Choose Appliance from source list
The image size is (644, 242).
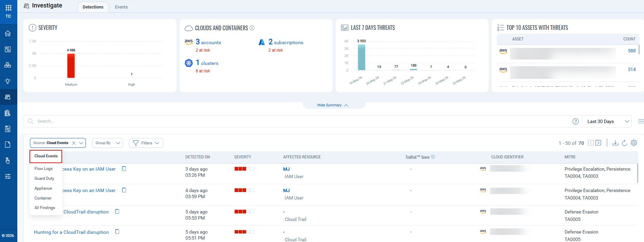click(43, 188)
